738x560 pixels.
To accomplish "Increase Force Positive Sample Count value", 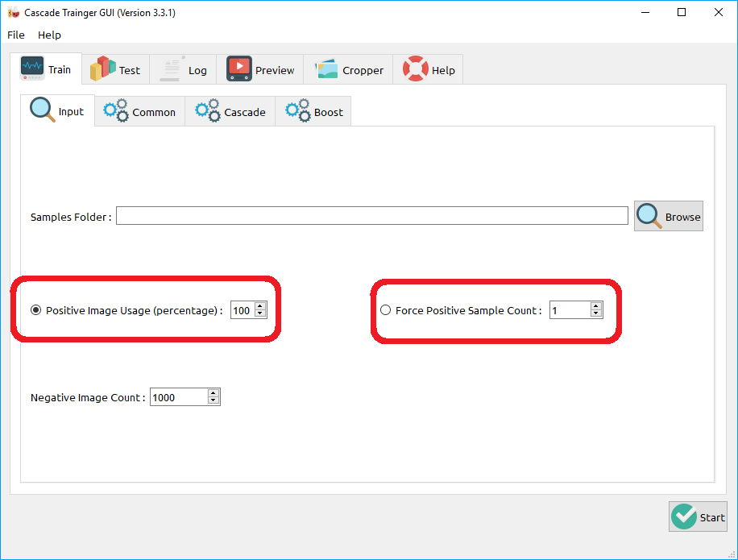I will 596,306.
